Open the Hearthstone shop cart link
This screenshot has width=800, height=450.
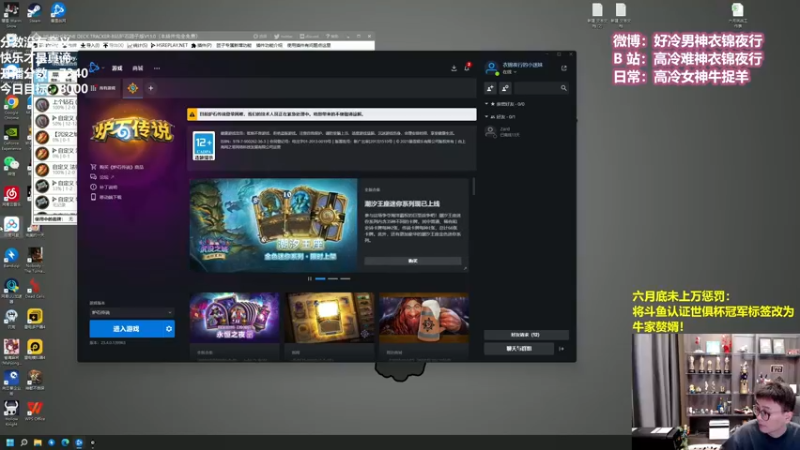(x=117, y=167)
